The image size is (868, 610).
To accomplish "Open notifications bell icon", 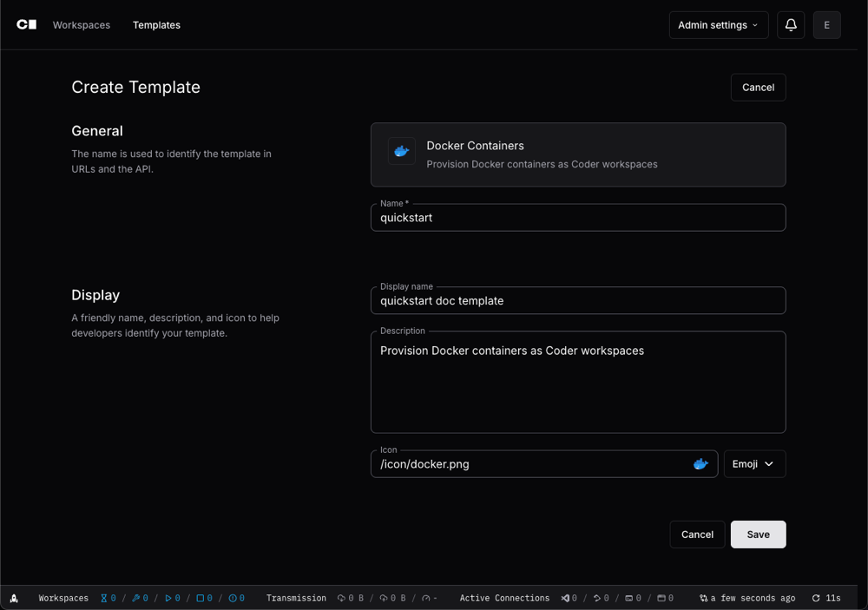I will click(x=791, y=25).
